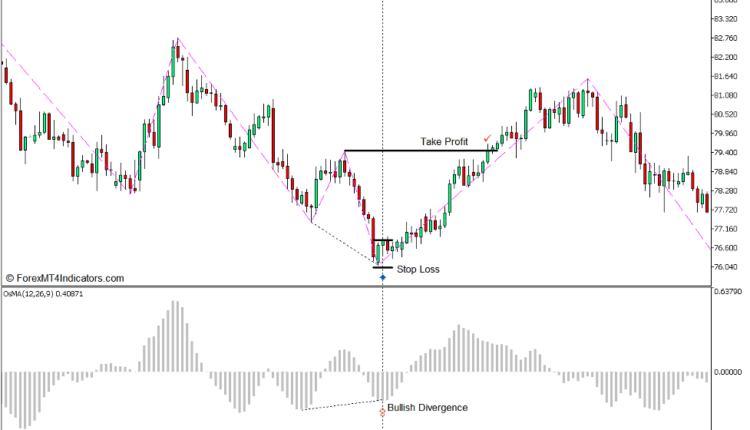Click the blue diamond marker below Stop Loss
The width and height of the screenshot is (750, 430).
(x=382, y=276)
